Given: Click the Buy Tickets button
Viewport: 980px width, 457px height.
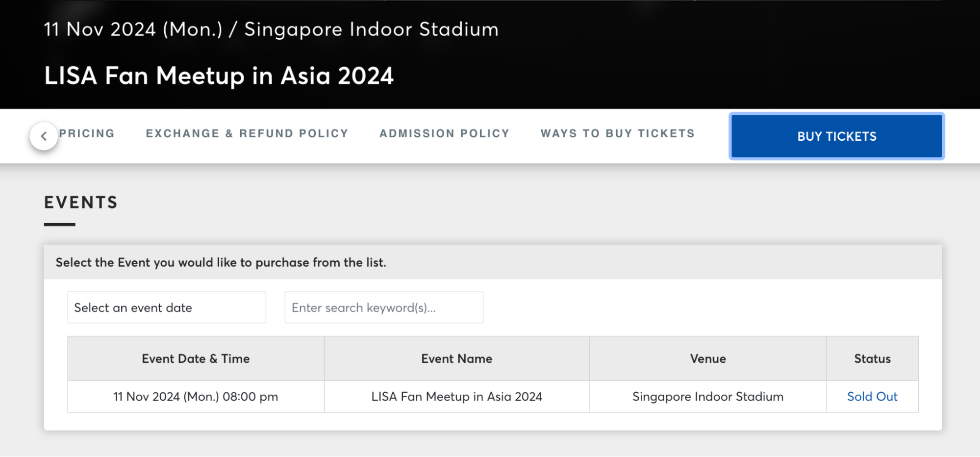Looking at the screenshot, I should [x=837, y=136].
